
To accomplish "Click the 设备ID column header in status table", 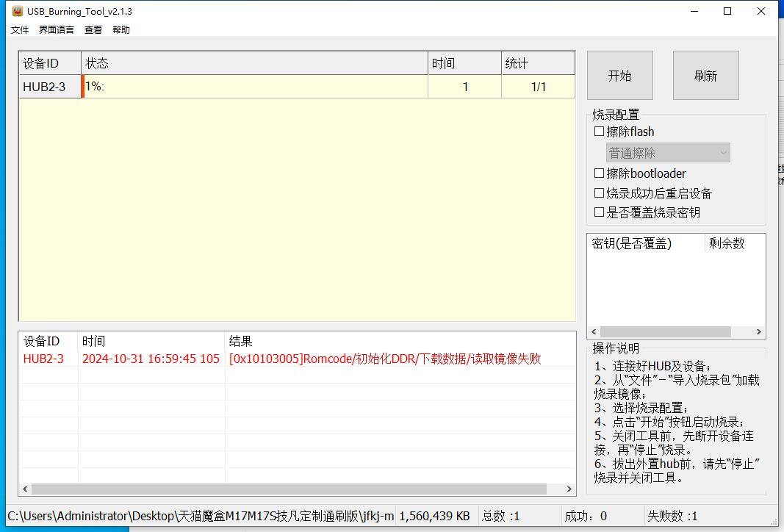I will [x=50, y=63].
